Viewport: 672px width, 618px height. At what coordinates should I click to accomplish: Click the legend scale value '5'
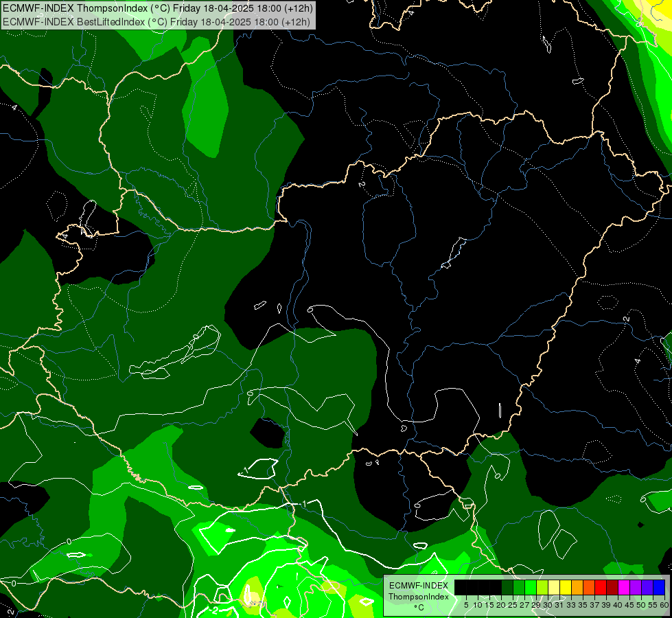tap(466, 605)
